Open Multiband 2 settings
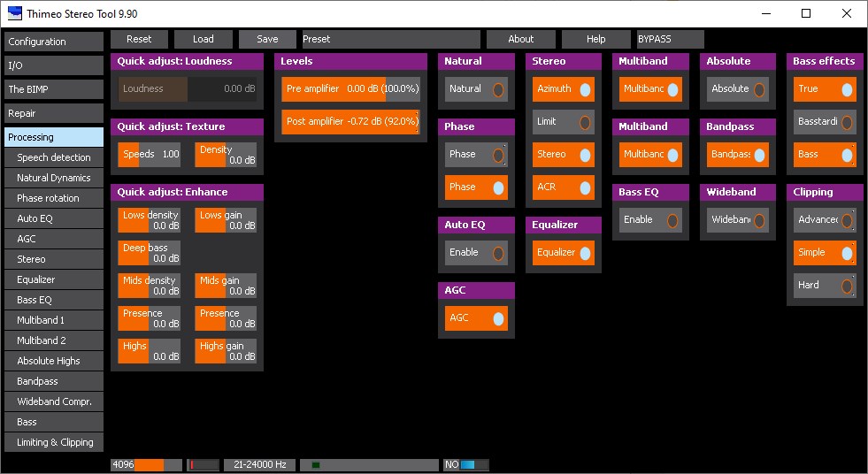The height and width of the screenshot is (474, 868). point(54,340)
